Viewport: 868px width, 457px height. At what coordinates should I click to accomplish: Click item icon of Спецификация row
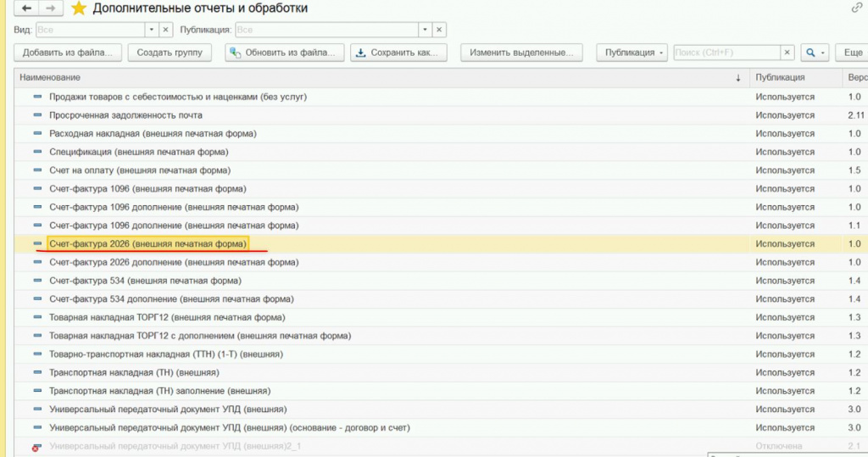point(37,151)
